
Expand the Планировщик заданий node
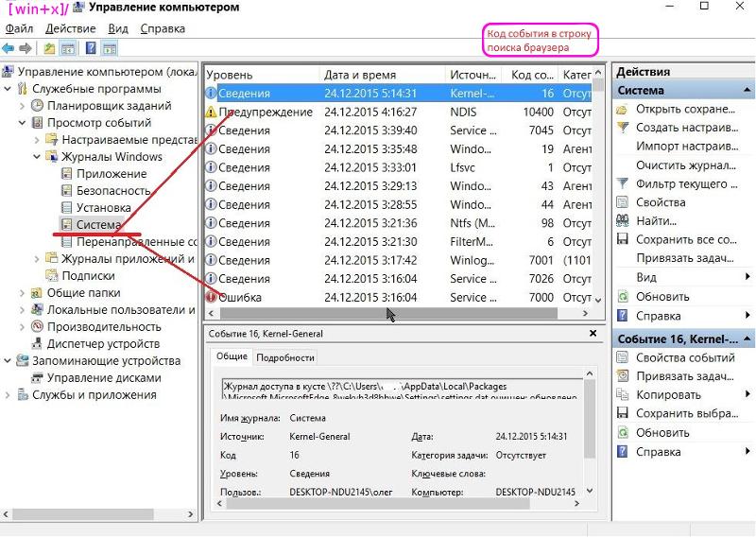pyautogui.click(x=22, y=106)
